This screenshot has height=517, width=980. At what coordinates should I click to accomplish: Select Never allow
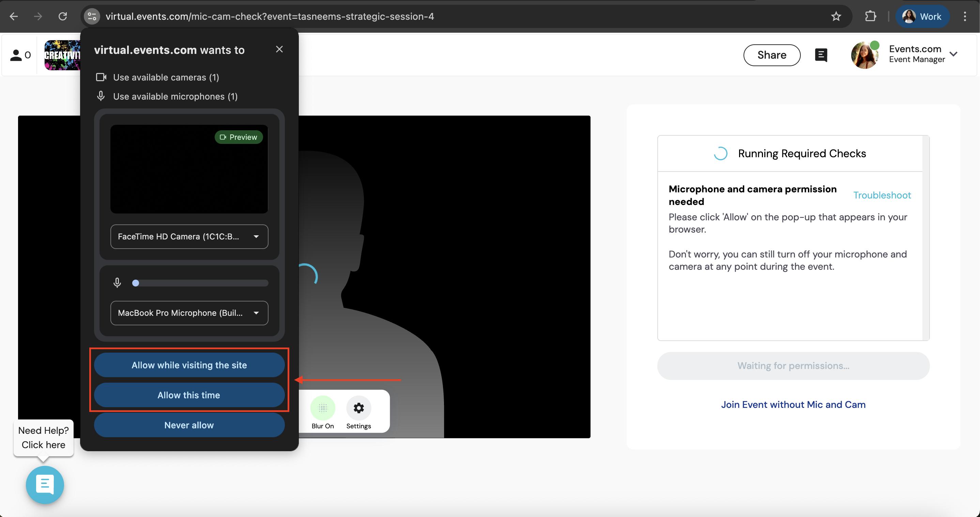click(x=189, y=425)
